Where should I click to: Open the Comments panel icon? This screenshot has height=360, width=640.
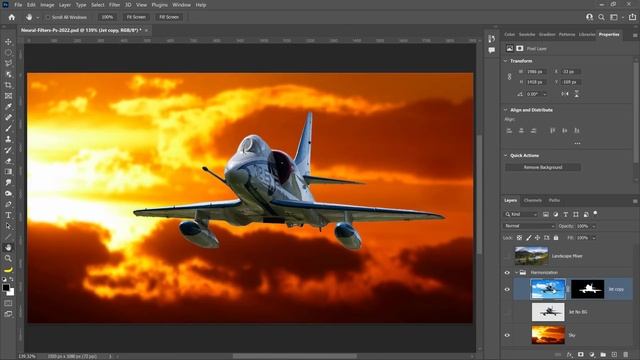pyautogui.click(x=491, y=50)
